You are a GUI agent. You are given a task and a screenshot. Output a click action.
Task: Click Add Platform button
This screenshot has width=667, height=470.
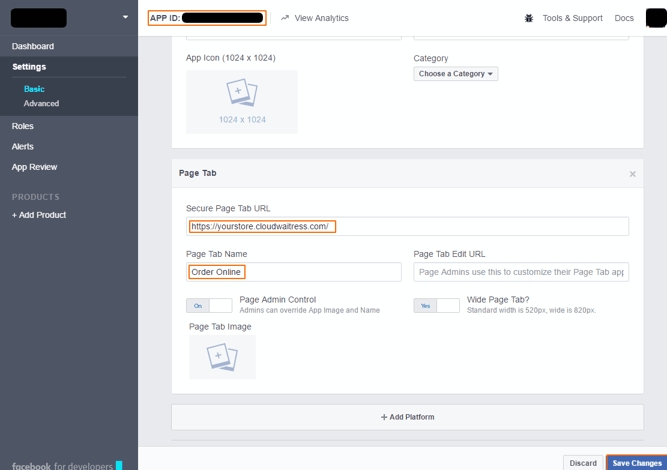(x=407, y=417)
